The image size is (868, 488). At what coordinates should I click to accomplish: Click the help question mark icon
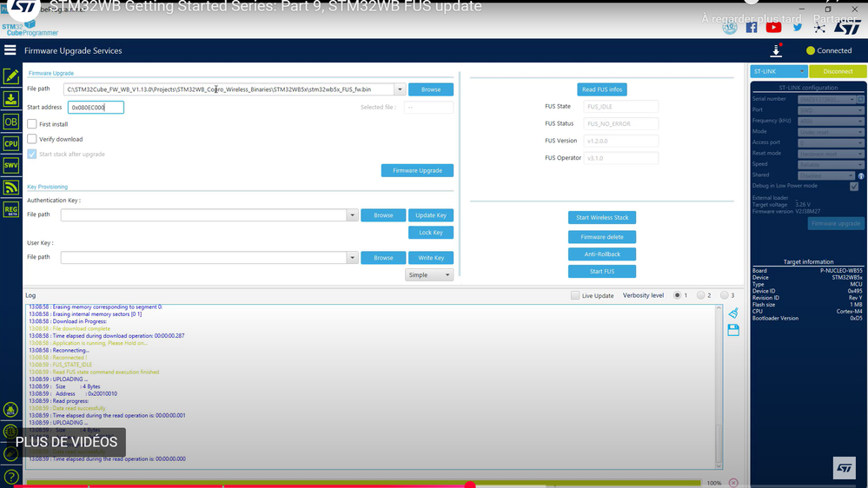tap(10, 477)
